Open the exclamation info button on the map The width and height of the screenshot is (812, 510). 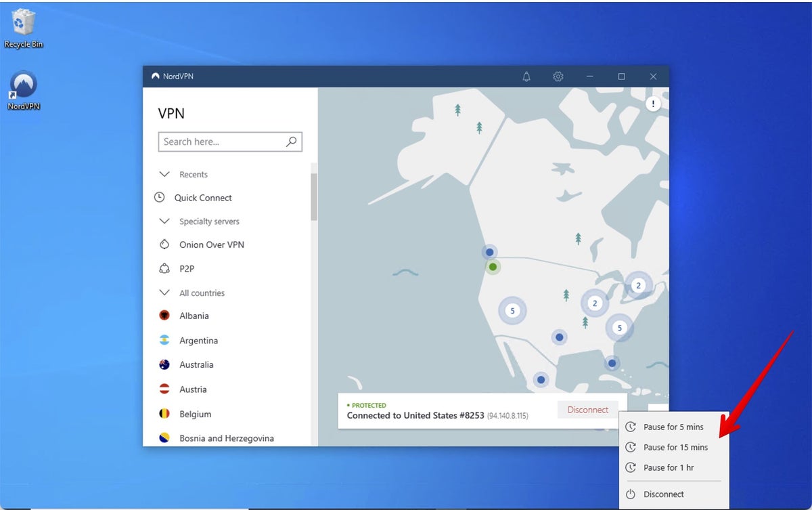(653, 104)
